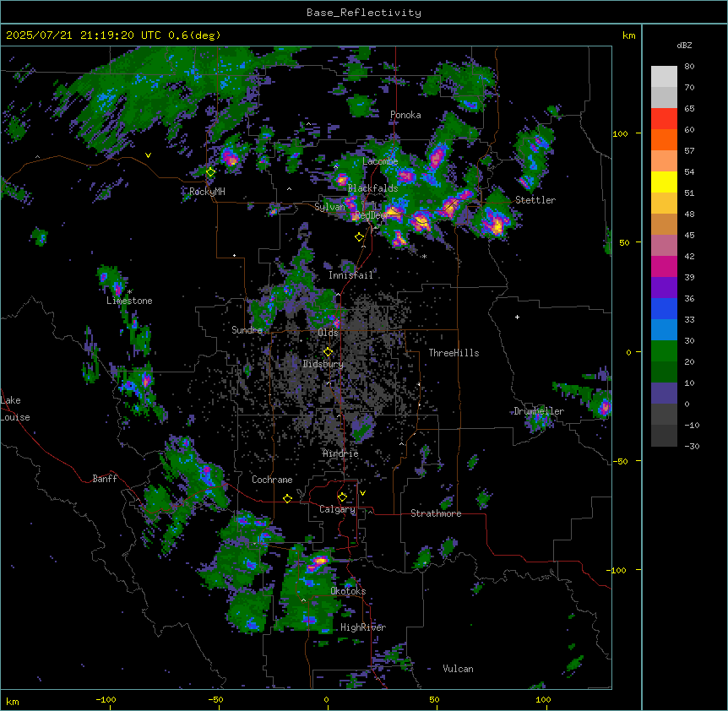Select the white 70-80 dBZ legend swatch
Screen dimensions: 728x711
point(664,77)
